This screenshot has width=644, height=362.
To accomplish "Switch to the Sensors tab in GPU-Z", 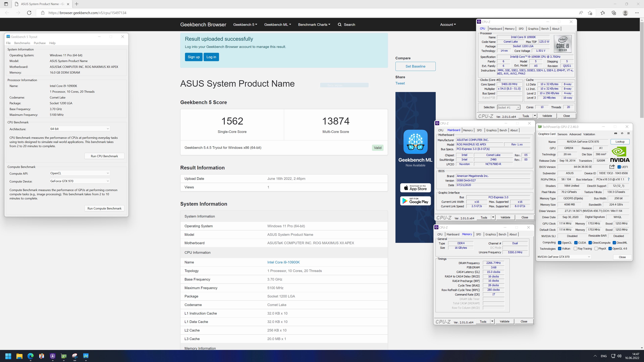I will [562, 134].
